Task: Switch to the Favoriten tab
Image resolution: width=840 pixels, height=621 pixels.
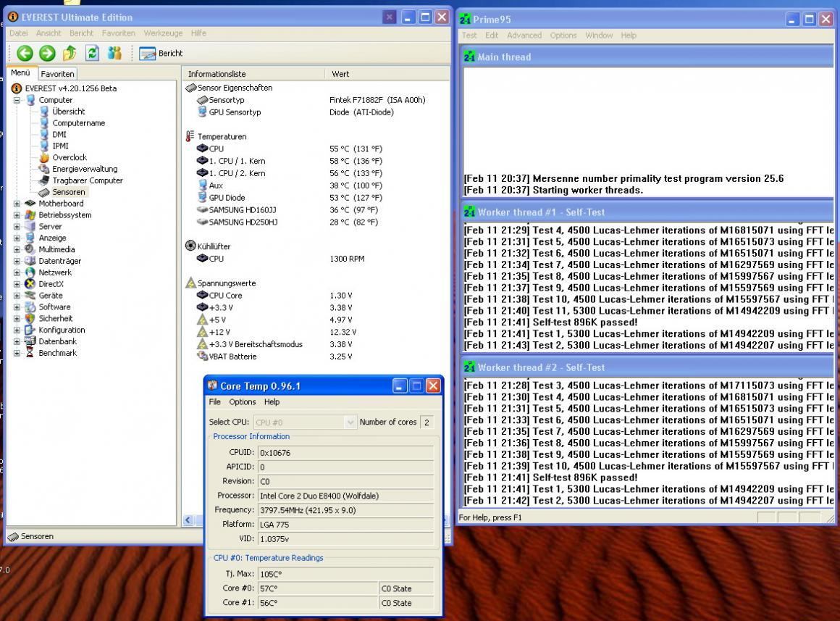Action: point(57,74)
